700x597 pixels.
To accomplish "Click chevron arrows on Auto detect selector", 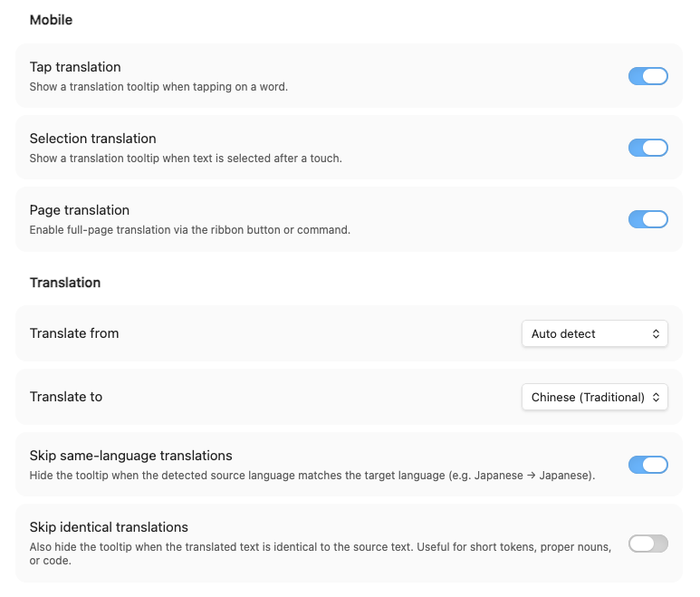I will (656, 333).
